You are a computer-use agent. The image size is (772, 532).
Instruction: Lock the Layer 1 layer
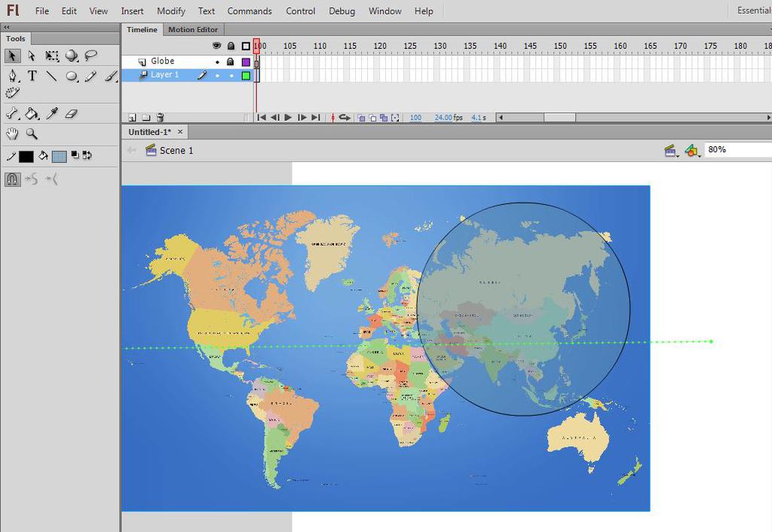pos(230,75)
